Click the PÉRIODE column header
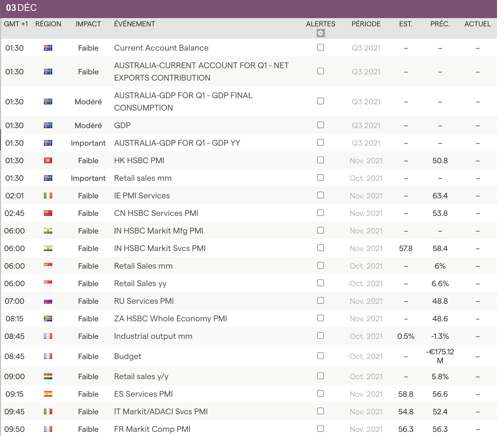This screenshot has width=504, height=436. [366, 24]
